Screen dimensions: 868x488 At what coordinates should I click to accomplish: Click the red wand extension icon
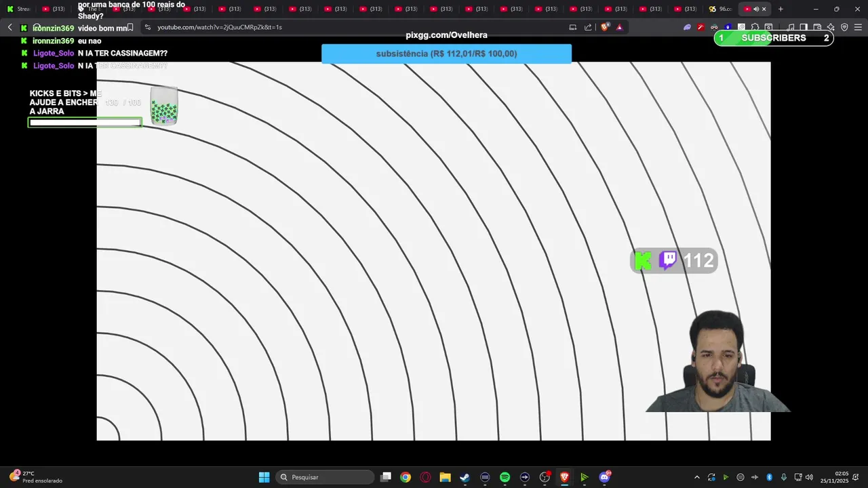[x=701, y=27]
